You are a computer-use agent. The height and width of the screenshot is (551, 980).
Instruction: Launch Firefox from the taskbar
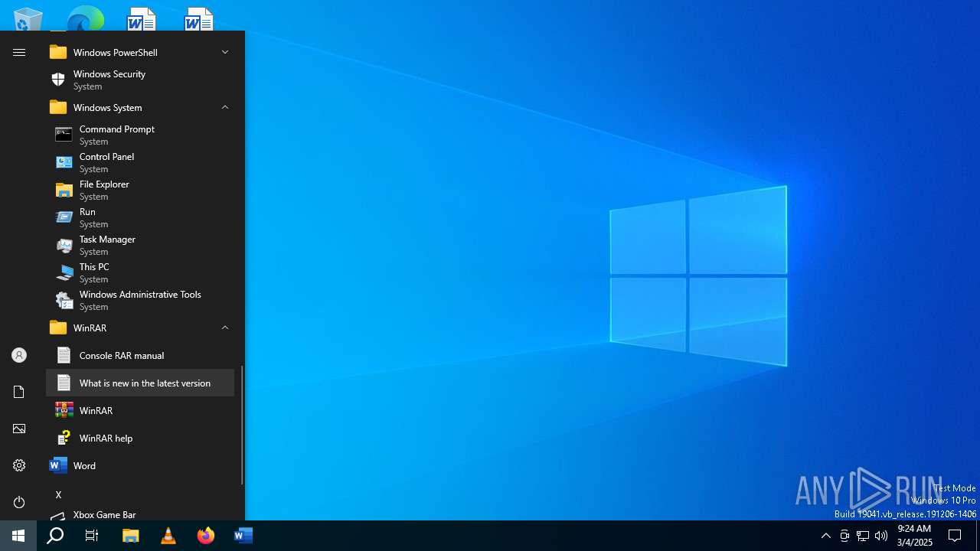click(x=205, y=536)
